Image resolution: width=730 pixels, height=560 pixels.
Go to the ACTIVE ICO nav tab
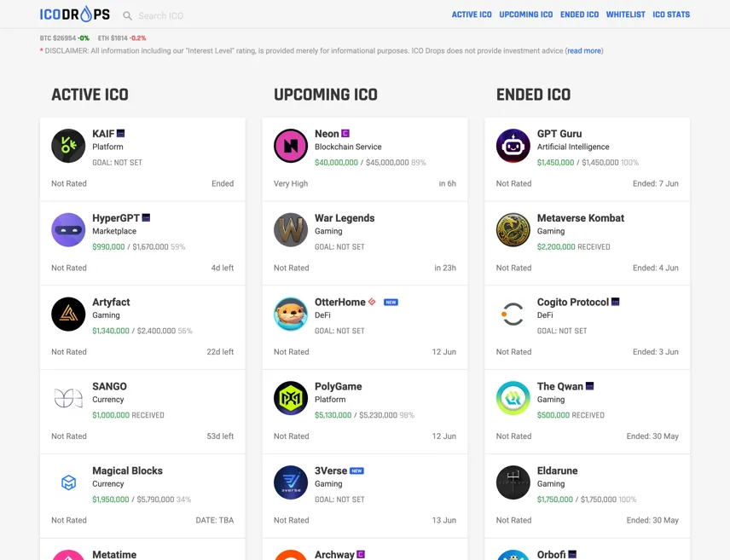[472, 14]
